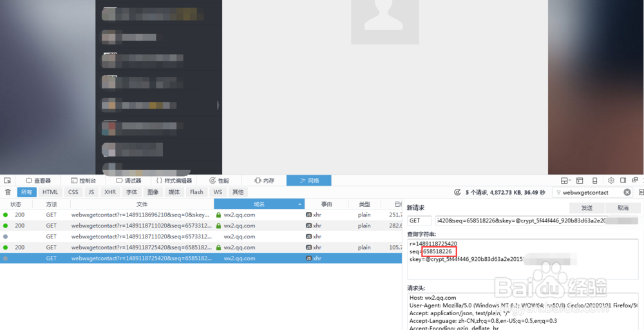The height and width of the screenshot is (330, 644).
Task: Clear the webwxgetcontact filter text
Action: (627, 192)
